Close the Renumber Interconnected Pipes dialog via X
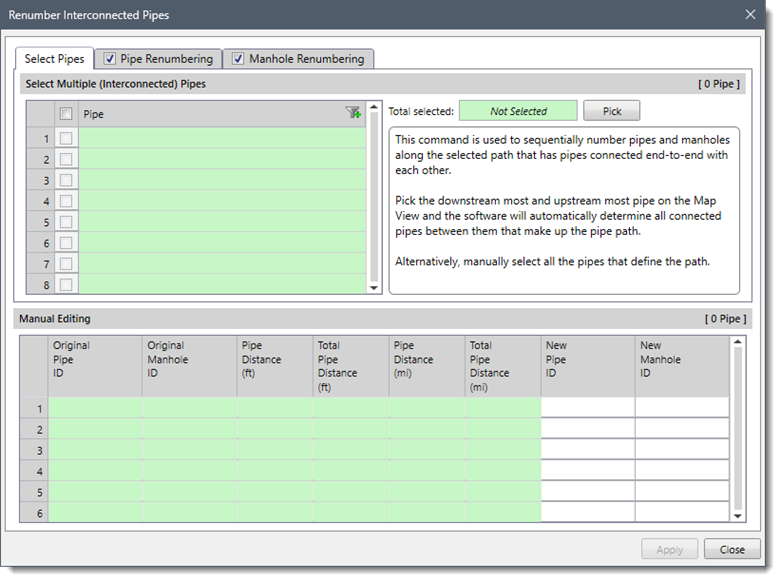 [751, 14]
